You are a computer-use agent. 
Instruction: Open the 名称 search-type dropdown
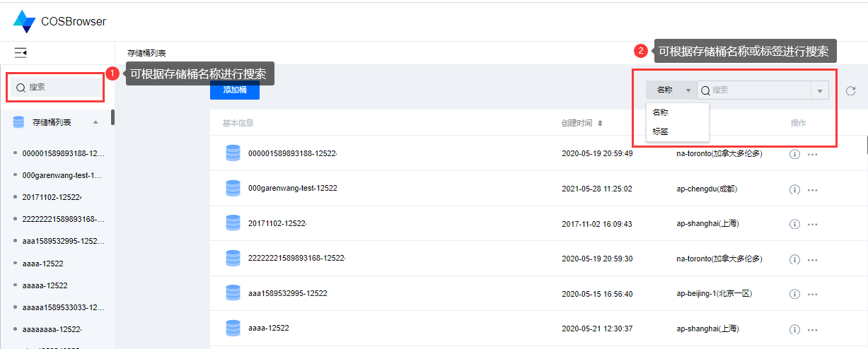tap(671, 90)
